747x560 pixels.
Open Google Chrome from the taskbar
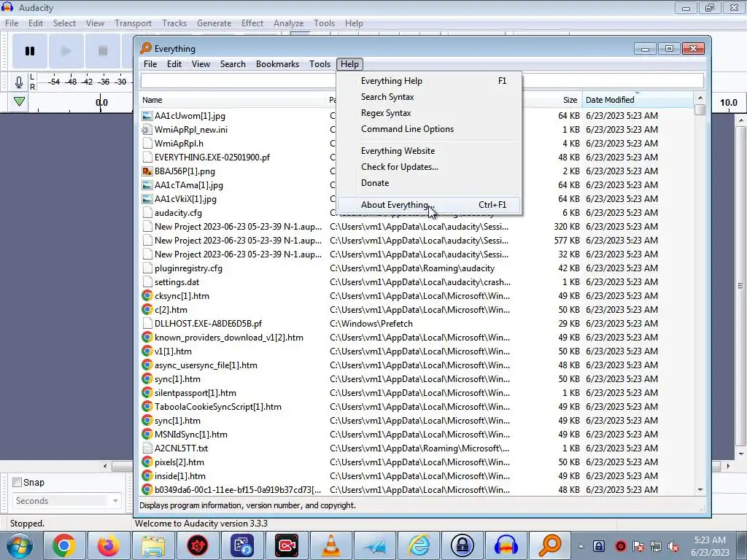tap(64, 545)
